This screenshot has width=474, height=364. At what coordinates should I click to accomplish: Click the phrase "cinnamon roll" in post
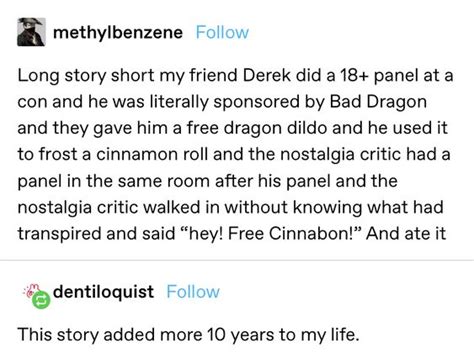click(x=152, y=154)
